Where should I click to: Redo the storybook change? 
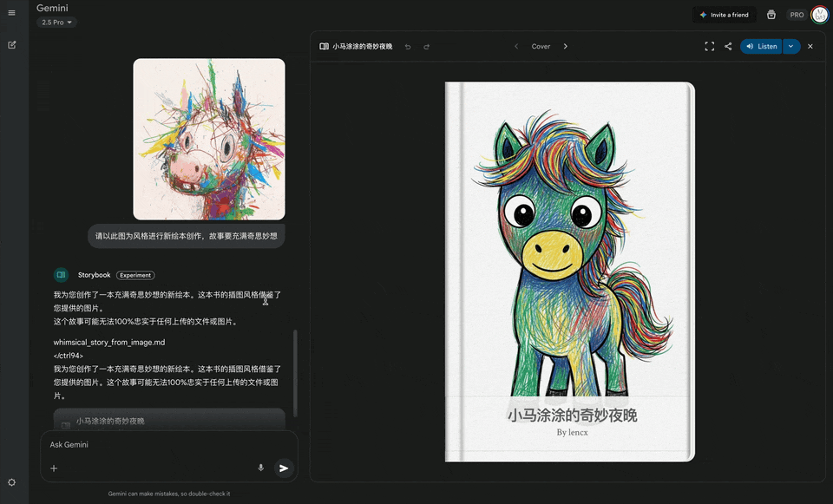click(x=426, y=47)
